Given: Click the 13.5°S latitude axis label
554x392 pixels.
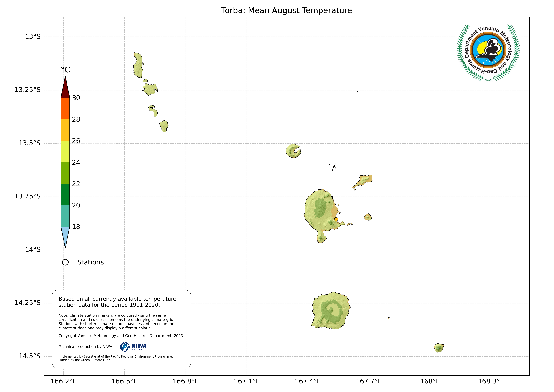Looking at the screenshot, I should (x=30, y=143).
